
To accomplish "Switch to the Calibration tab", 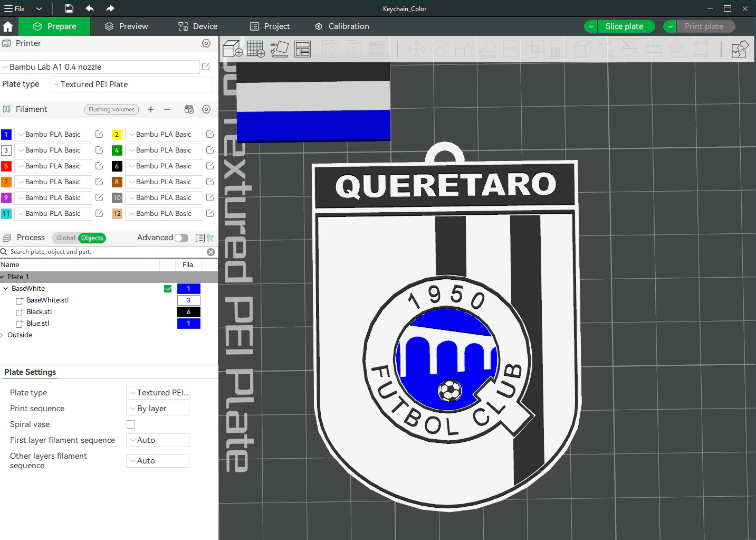I will click(342, 26).
